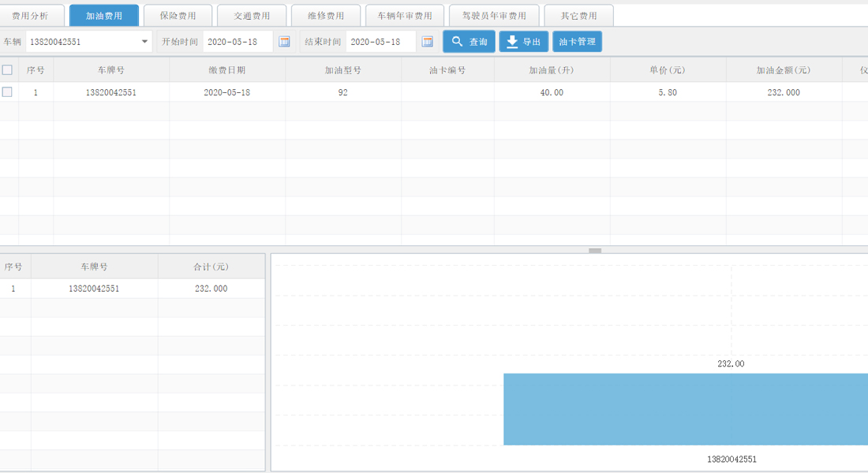This screenshot has width=868, height=473.
Task: Click the 导出 export button
Action: (x=524, y=42)
